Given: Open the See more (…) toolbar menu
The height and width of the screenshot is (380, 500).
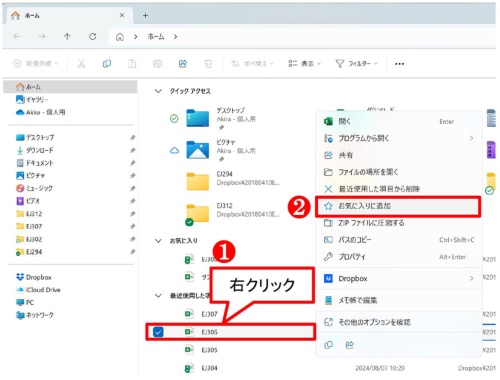Looking at the screenshot, I should point(399,64).
